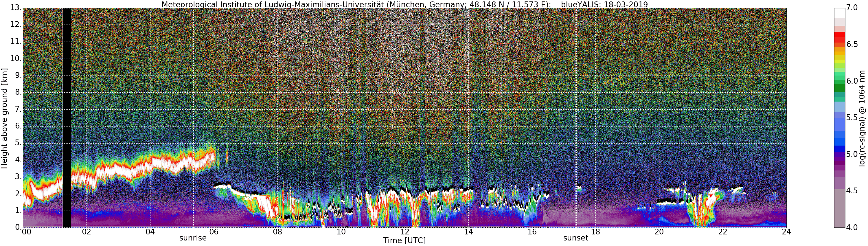868x246 pixels.
Task: Click the 'sunrise' label below the time axis
Action: (x=193, y=238)
